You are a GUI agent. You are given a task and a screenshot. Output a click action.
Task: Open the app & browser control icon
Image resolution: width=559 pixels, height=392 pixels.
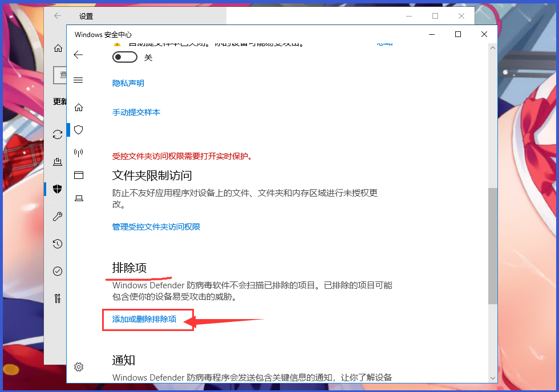78,175
